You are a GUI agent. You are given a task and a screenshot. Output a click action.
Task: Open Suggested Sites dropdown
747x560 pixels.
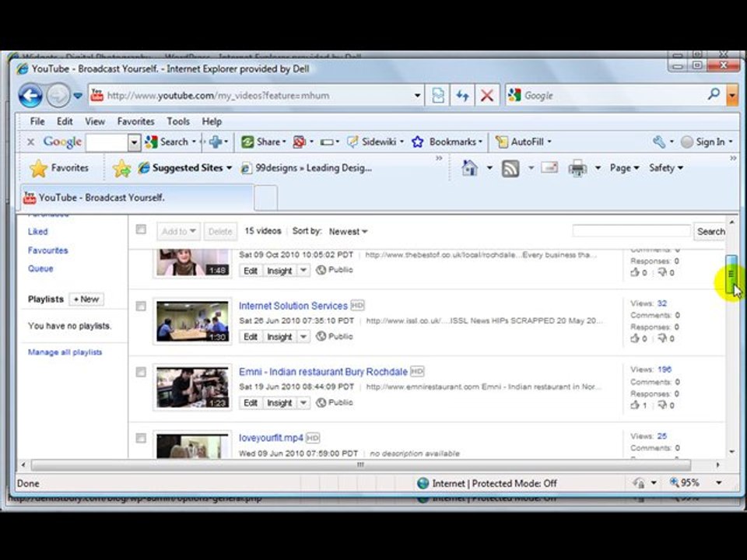click(x=185, y=168)
